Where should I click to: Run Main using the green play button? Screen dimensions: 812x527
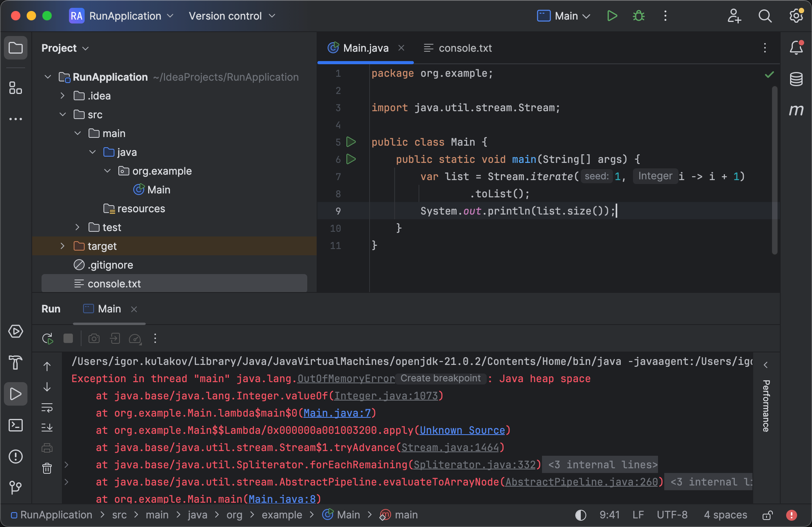(611, 16)
